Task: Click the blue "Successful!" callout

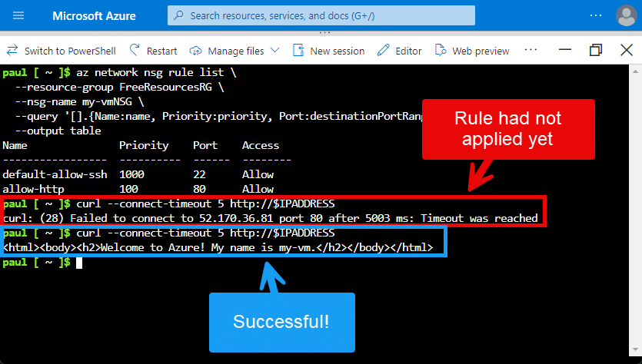Action: [280, 321]
